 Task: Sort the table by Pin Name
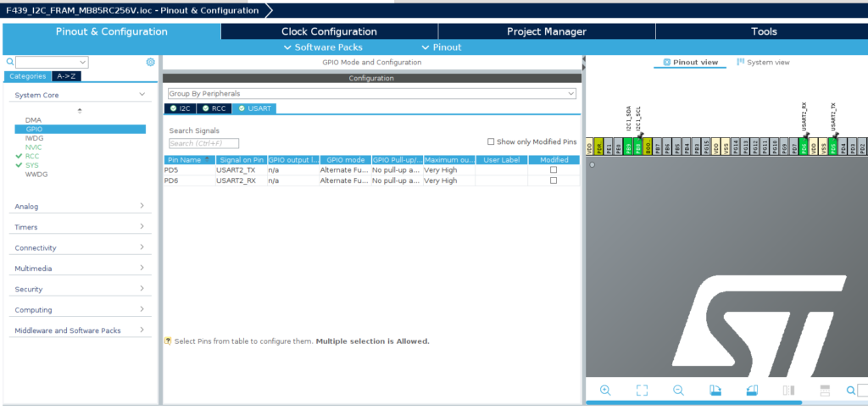189,160
